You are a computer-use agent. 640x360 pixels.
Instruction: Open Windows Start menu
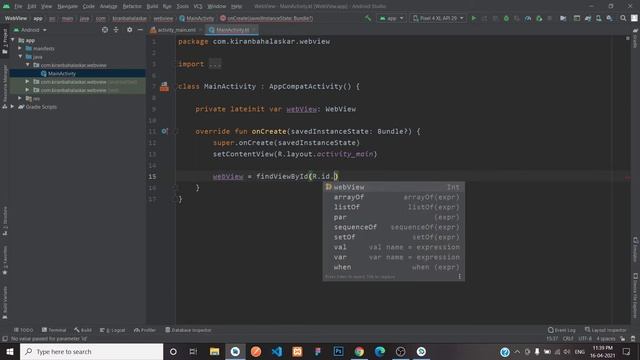9,351
